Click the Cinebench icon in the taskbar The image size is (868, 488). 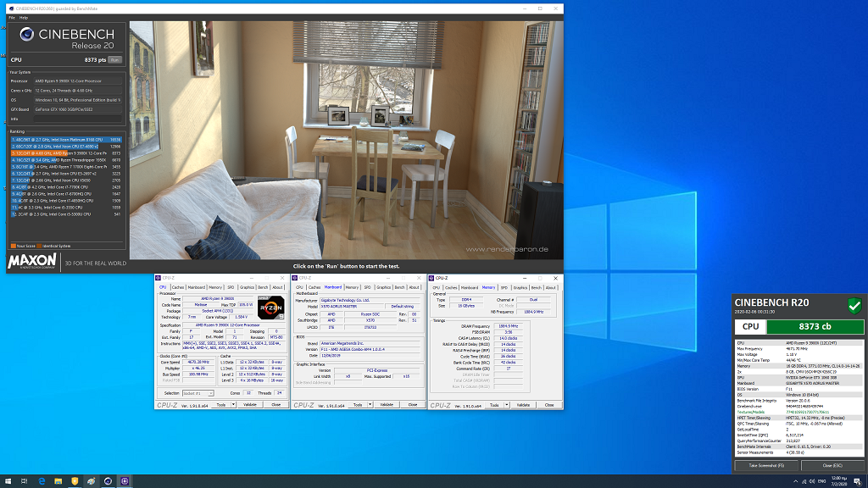(x=108, y=481)
